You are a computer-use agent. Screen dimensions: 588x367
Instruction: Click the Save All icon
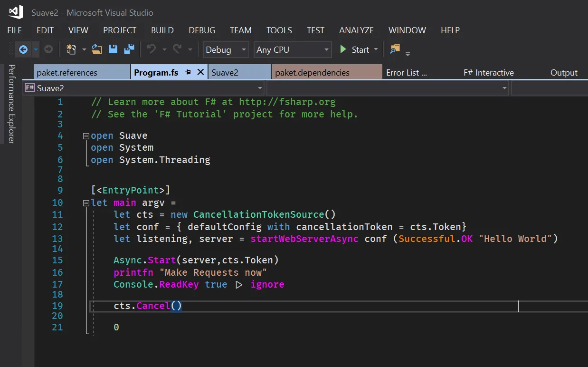tap(129, 49)
